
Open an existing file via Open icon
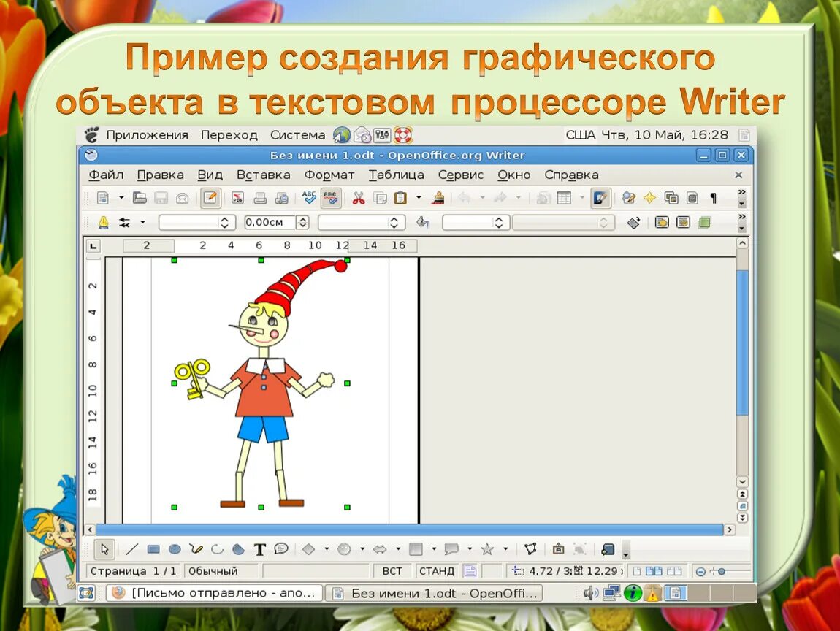(x=140, y=198)
